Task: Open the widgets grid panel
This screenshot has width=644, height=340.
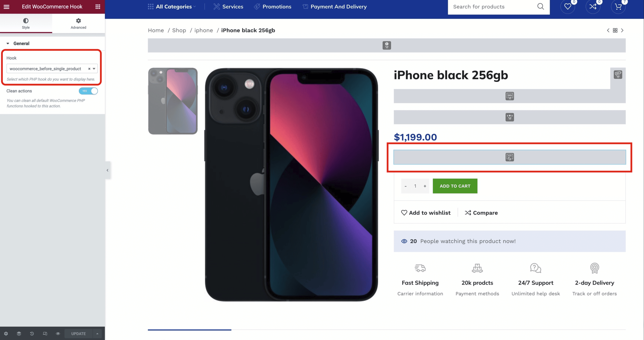Action: pyautogui.click(x=98, y=7)
